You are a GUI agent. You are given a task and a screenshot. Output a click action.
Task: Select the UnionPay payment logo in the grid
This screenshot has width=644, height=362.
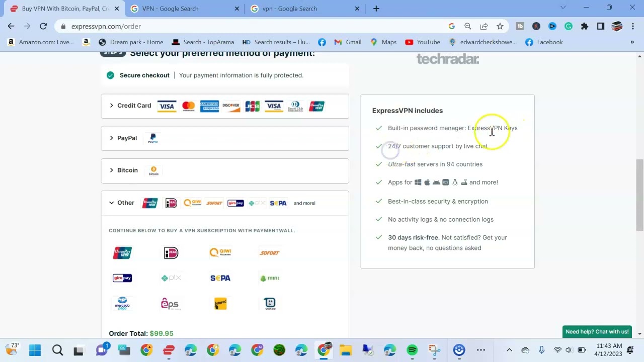(x=122, y=252)
